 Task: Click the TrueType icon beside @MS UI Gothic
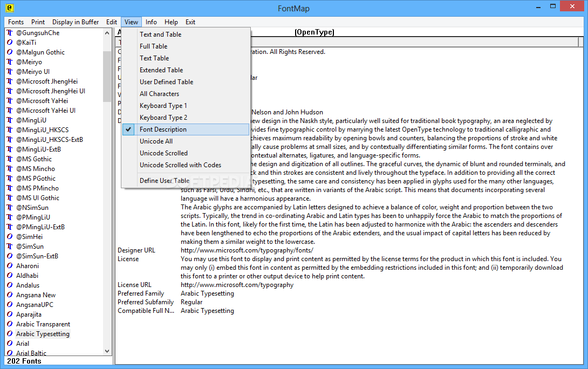coord(10,197)
